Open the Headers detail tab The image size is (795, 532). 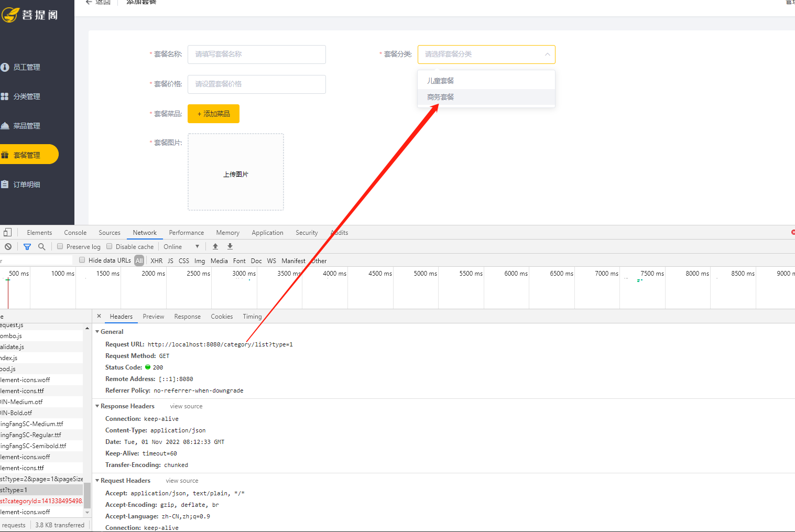[x=121, y=317]
